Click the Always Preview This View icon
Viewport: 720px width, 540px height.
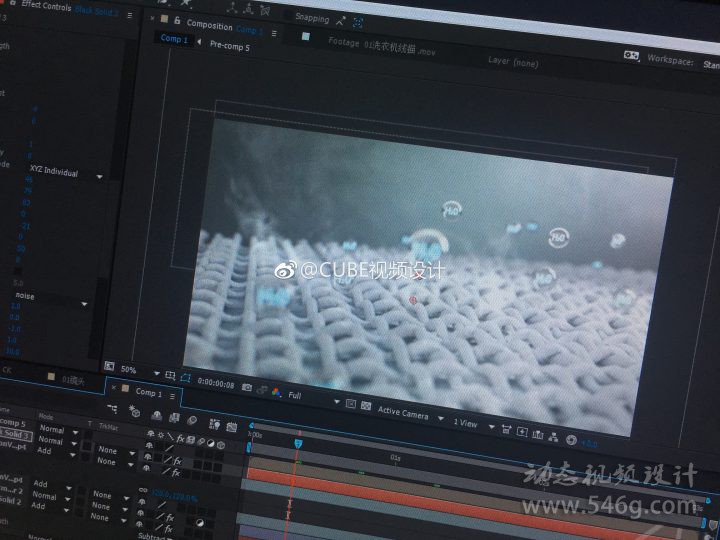click(x=109, y=366)
